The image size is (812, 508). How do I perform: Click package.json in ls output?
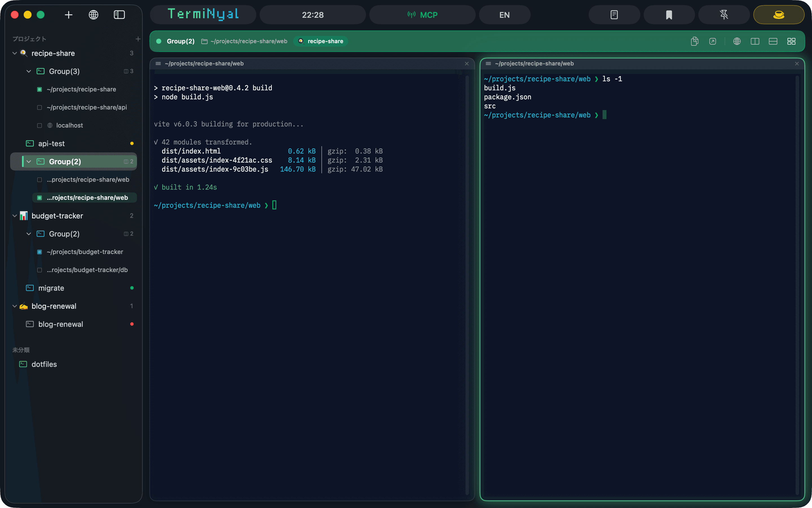click(x=507, y=97)
